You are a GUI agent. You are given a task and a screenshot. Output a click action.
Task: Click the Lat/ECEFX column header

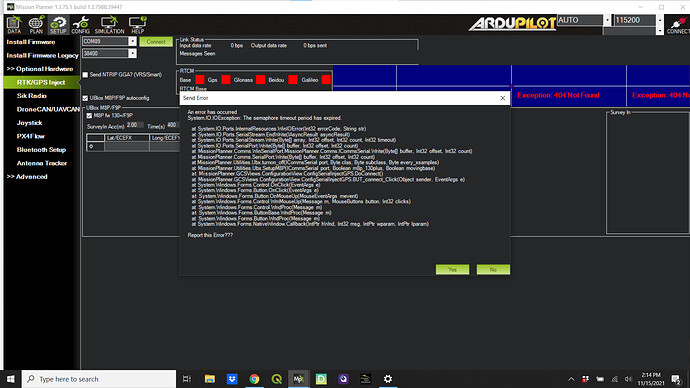pyautogui.click(x=127, y=138)
